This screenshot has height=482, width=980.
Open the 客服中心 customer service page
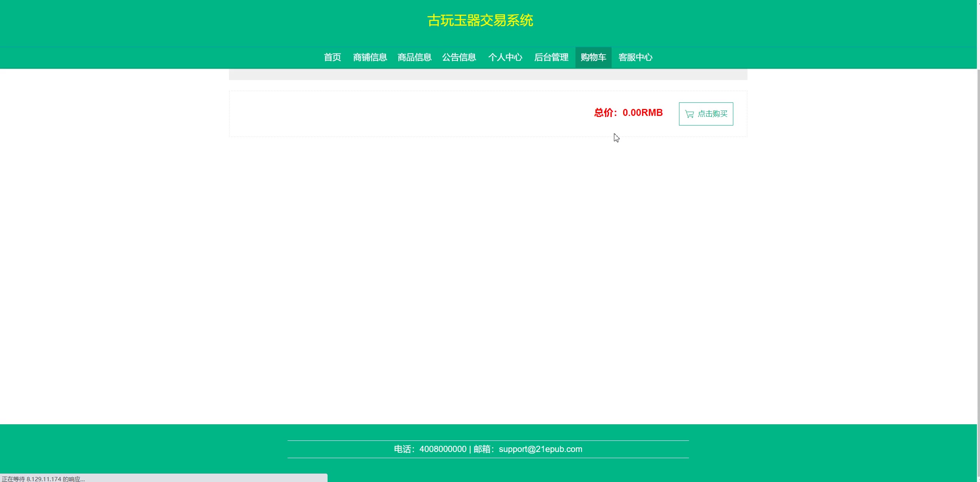[635, 57]
